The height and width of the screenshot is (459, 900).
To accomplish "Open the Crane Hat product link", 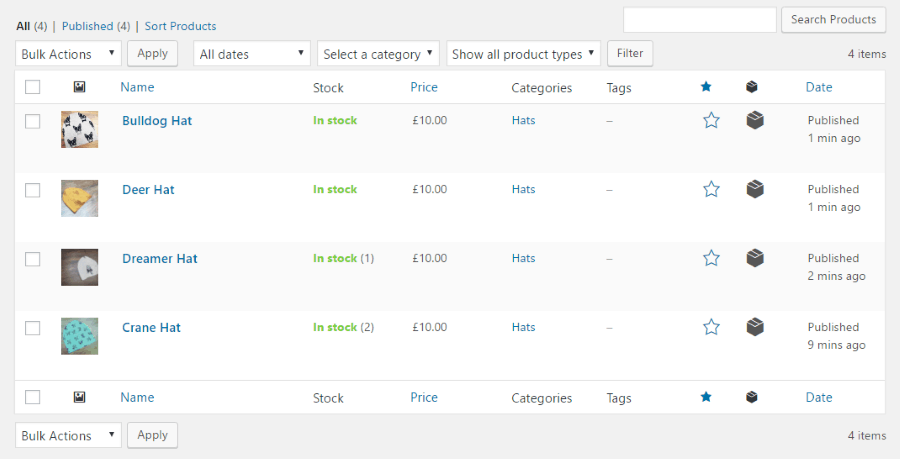I will tap(151, 328).
